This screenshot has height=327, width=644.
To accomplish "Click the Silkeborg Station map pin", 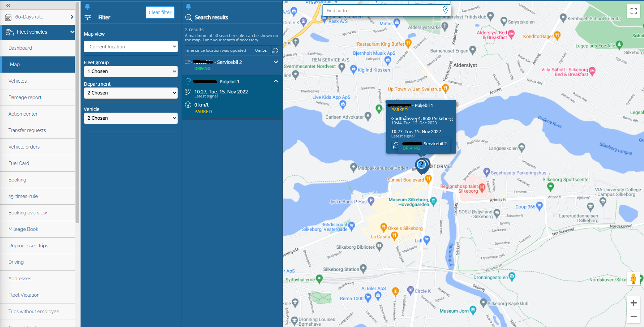I will point(363,269).
